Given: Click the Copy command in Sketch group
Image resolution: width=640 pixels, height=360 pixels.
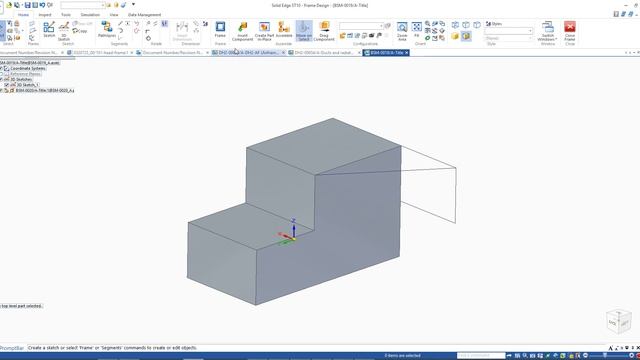Looking at the screenshot, I should point(80,31).
